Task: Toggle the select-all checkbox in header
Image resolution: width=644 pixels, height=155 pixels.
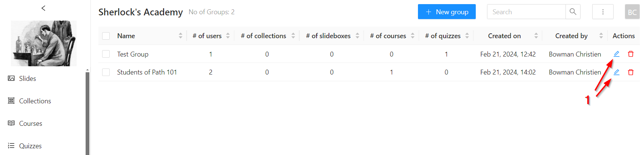Action: tap(106, 36)
